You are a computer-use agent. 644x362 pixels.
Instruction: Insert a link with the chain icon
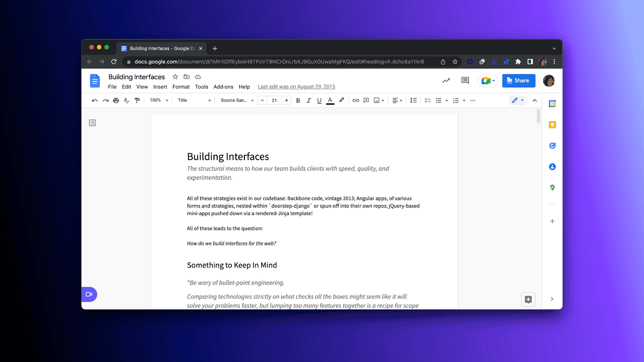[x=356, y=100]
